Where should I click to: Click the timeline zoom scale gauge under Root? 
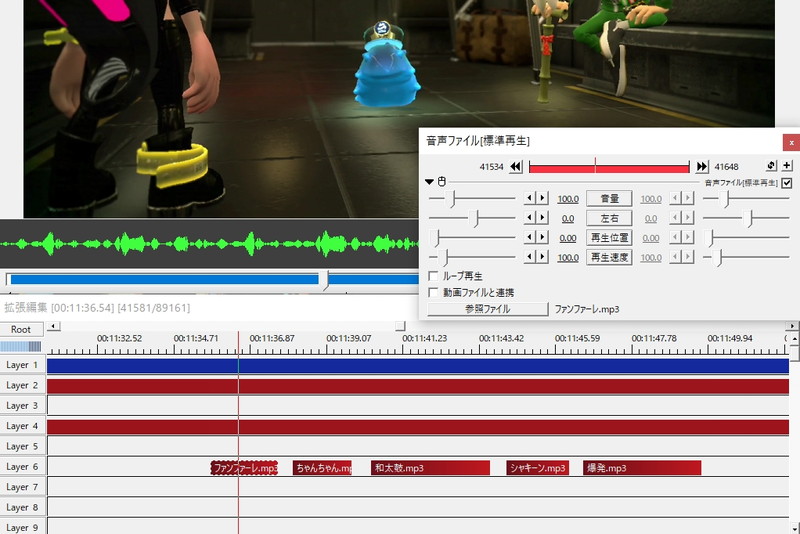tap(21, 347)
